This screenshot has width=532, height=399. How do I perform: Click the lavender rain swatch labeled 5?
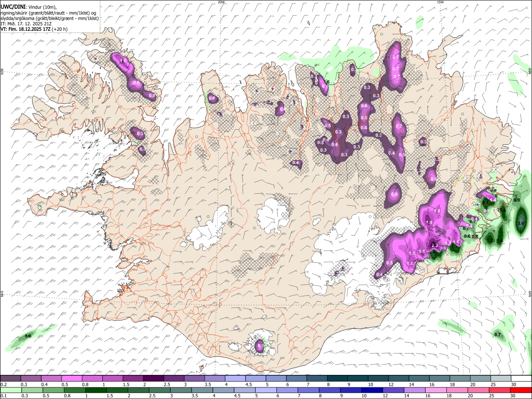coord(266,390)
